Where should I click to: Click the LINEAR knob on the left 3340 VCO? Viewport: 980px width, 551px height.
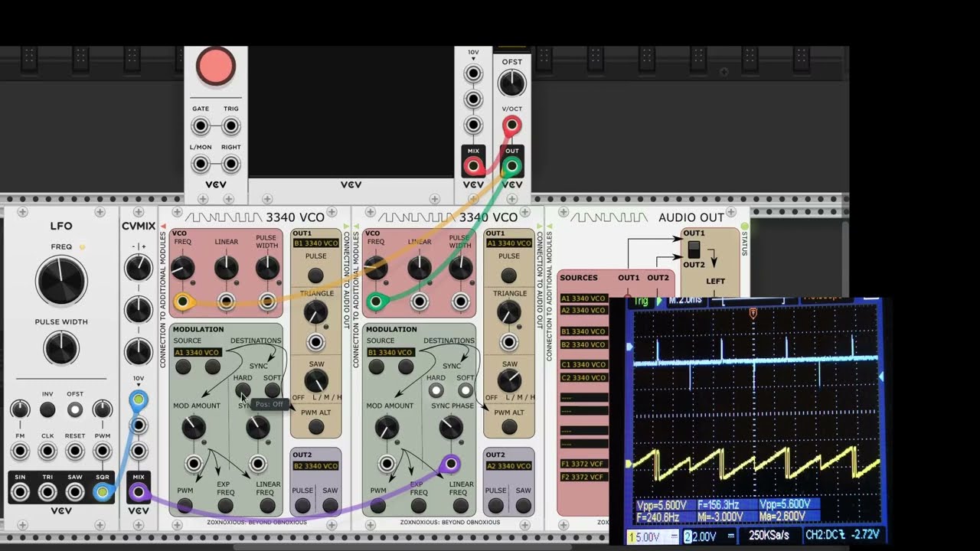pyautogui.click(x=226, y=268)
